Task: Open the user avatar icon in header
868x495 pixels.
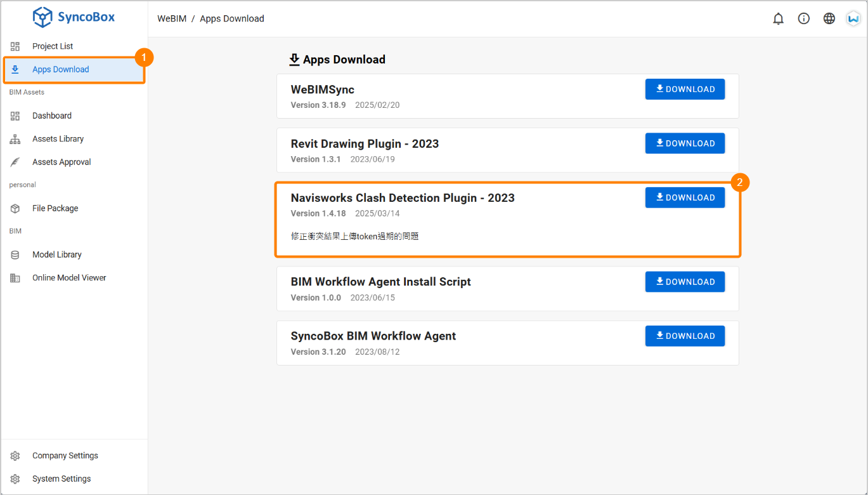Action: click(x=853, y=18)
